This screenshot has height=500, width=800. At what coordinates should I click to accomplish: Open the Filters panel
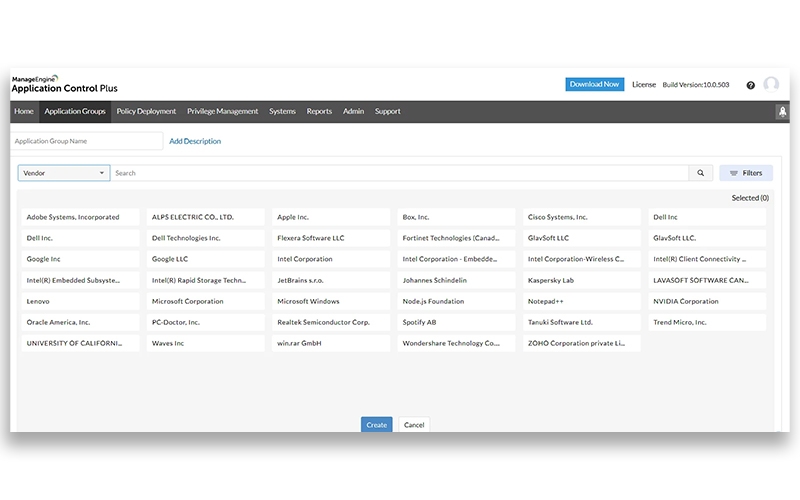click(x=745, y=173)
